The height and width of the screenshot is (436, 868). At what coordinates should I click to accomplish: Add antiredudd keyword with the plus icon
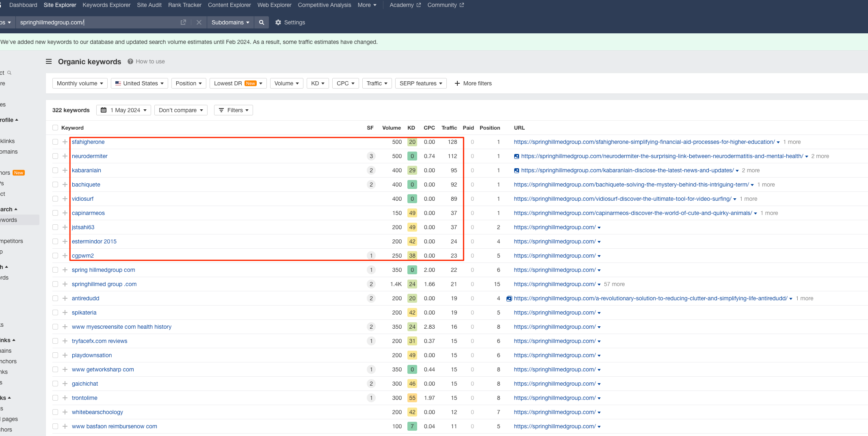(65, 298)
